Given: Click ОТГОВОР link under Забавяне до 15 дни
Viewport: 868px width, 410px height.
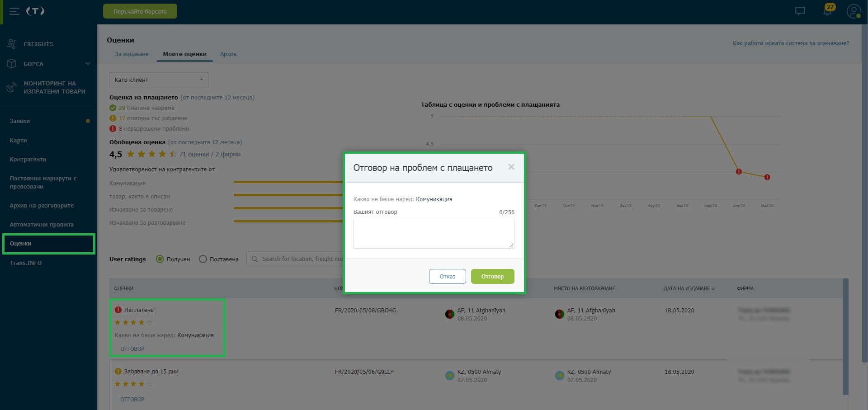Looking at the screenshot, I should coord(132,400).
